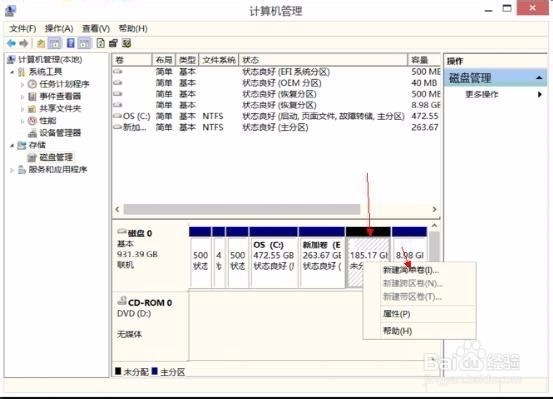553x399 pixels.
Task: Click the Back arrow in the toolbar
Action: click(11, 43)
